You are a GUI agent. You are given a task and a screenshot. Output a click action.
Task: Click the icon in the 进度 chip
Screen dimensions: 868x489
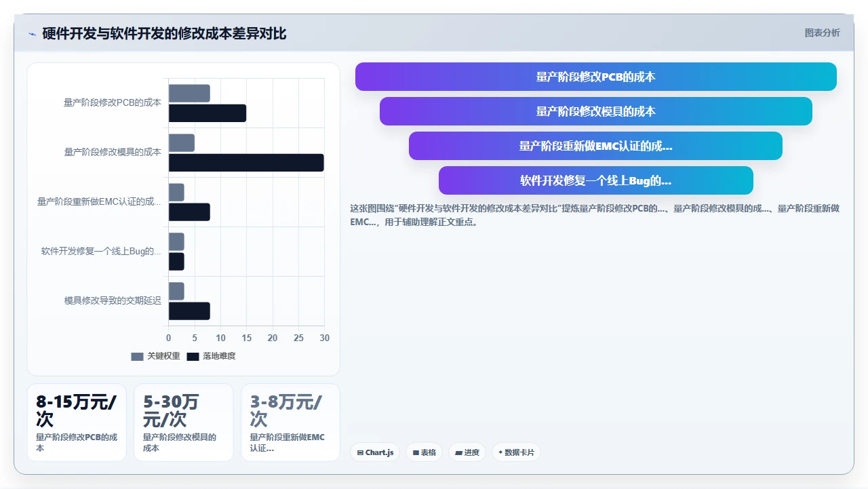pyautogui.click(x=459, y=452)
